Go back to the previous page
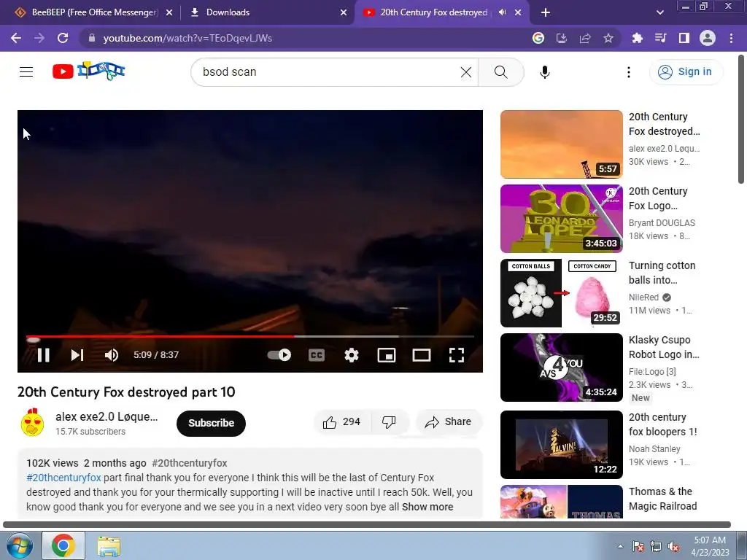The height and width of the screenshot is (560, 747). coord(16,38)
